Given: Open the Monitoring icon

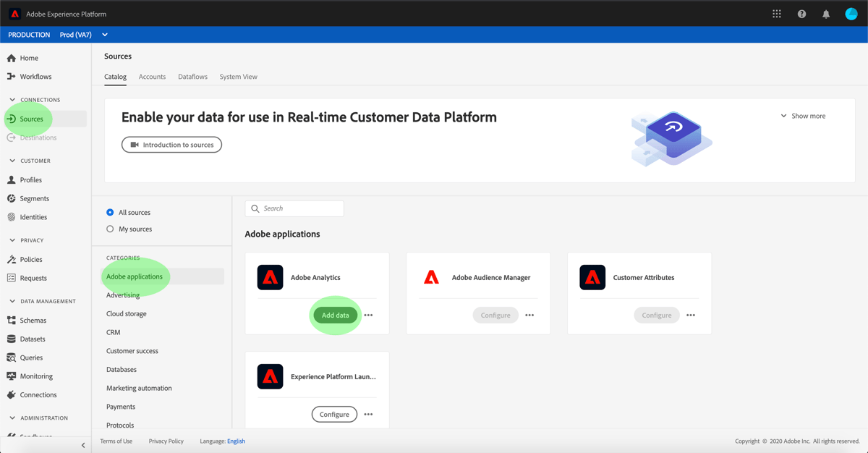Looking at the screenshot, I should (x=12, y=376).
